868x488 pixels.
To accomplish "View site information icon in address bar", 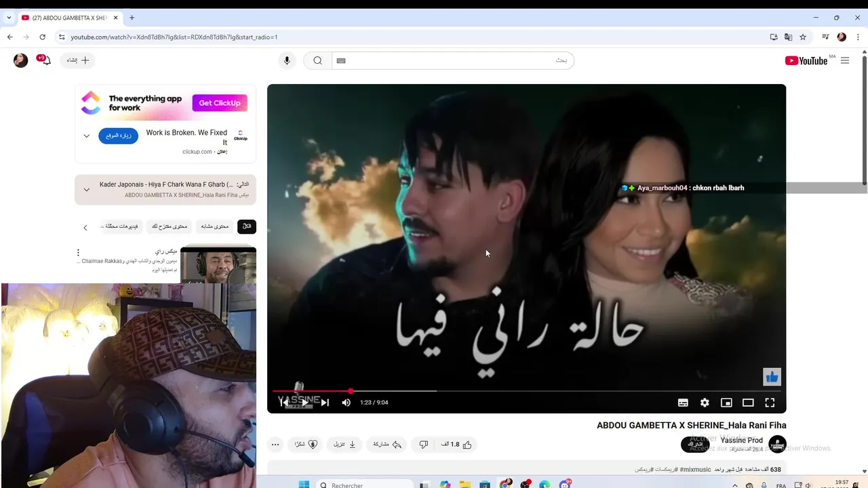I will [x=61, y=37].
